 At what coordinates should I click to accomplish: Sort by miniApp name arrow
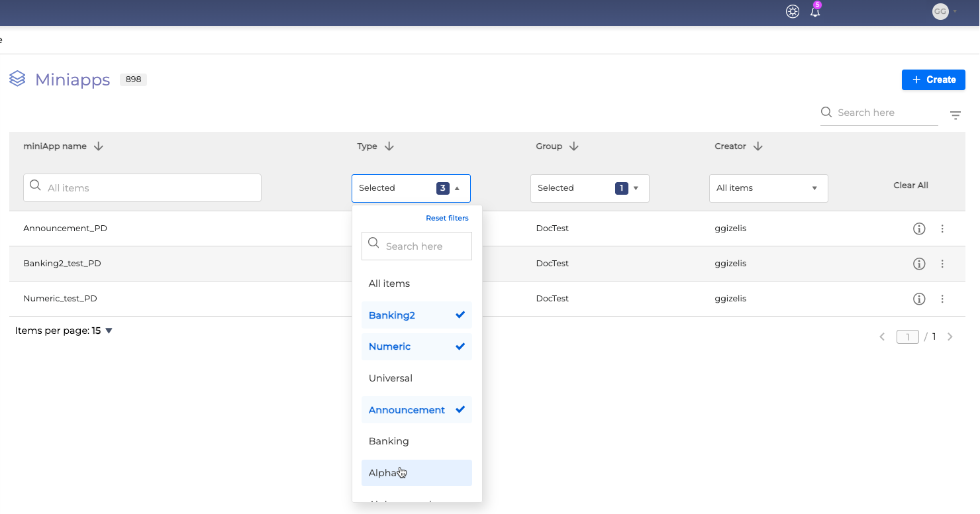(x=99, y=146)
